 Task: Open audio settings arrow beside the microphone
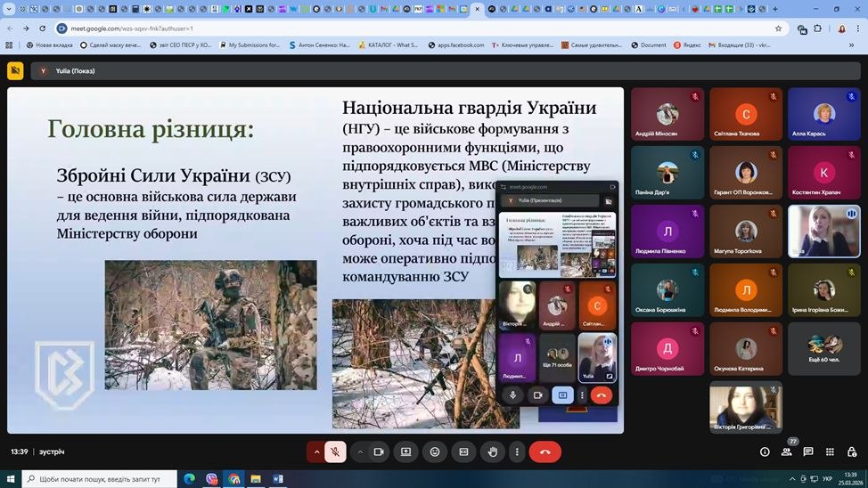pyautogui.click(x=315, y=451)
